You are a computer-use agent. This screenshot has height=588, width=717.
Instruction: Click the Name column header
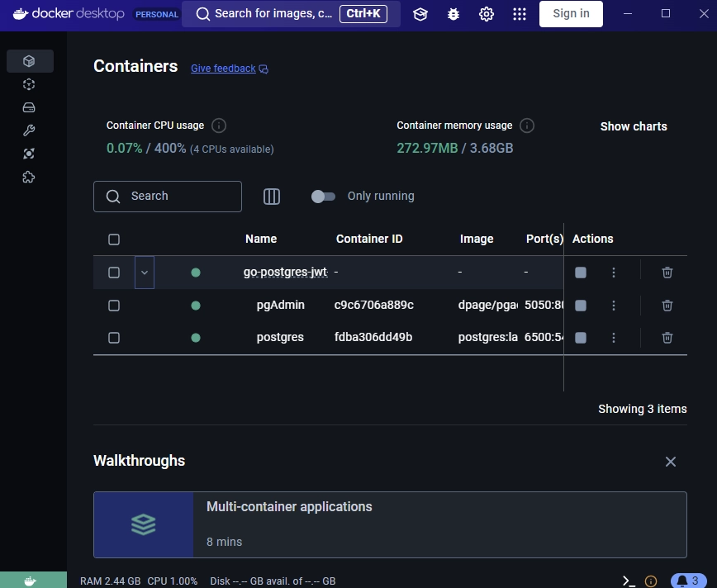261,239
